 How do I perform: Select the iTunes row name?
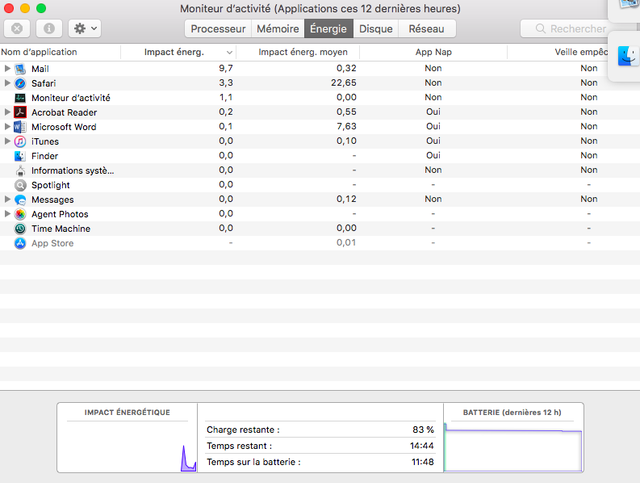coord(45,142)
